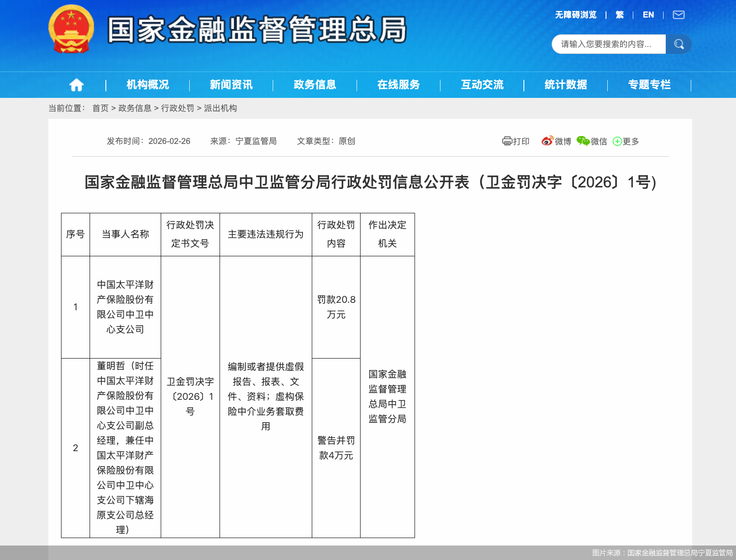Open the 机构概况 menu

(148, 85)
